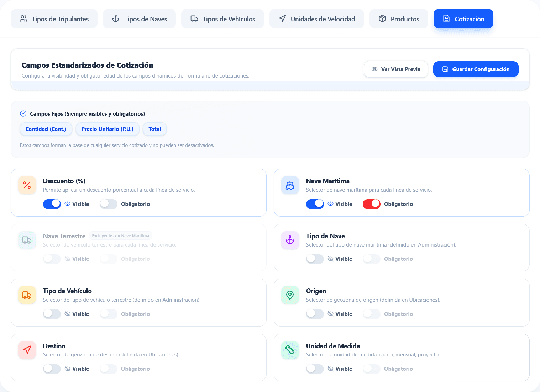Click the green map pin icon of Origen

(290, 295)
